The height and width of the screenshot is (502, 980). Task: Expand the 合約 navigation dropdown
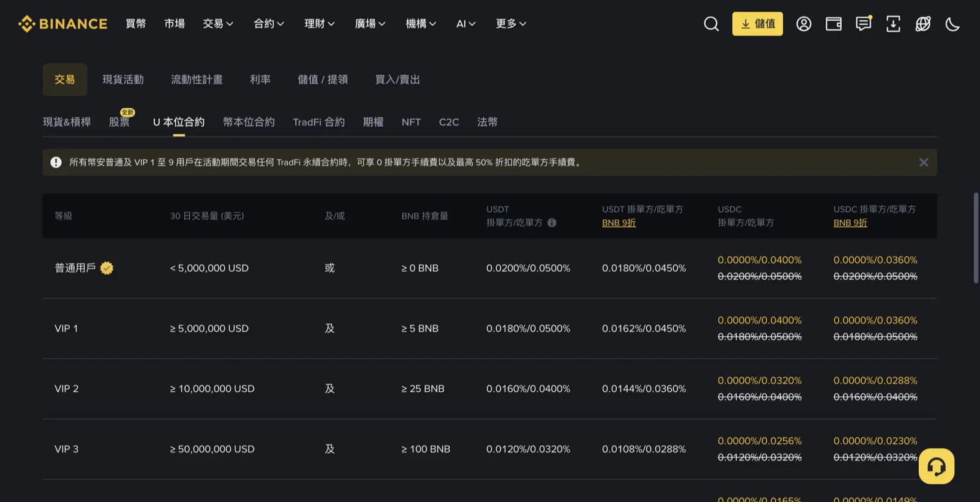click(269, 24)
